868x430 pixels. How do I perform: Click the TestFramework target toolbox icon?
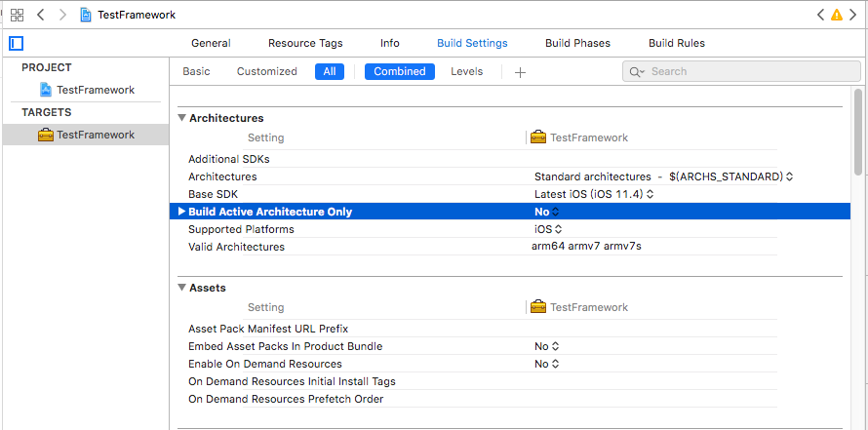[46, 135]
